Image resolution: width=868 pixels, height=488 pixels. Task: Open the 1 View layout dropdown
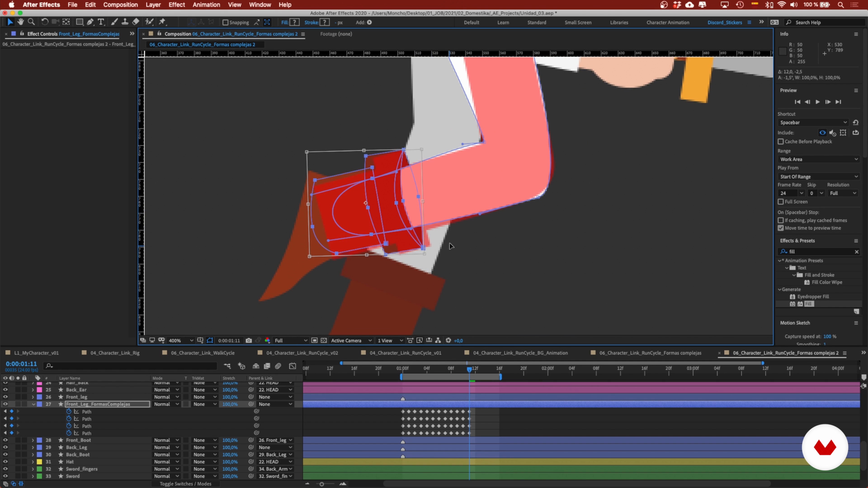click(390, 340)
